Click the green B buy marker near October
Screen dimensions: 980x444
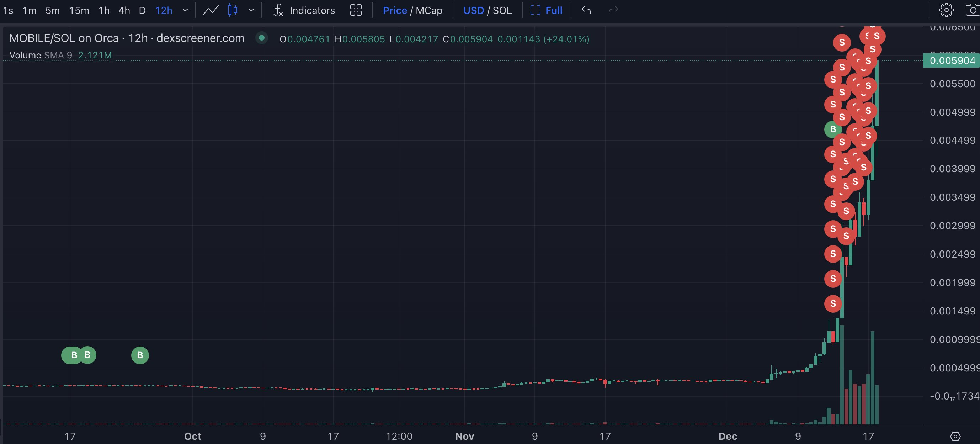pos(140,355)
